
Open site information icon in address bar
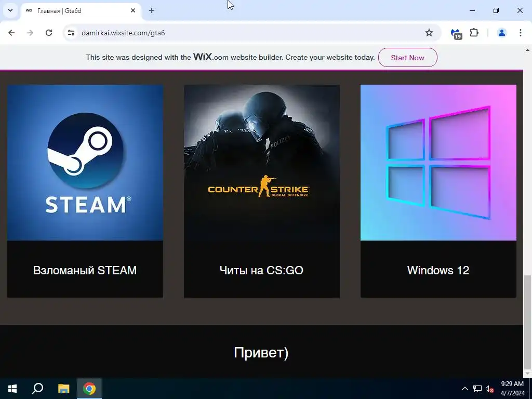coord(71,33)
